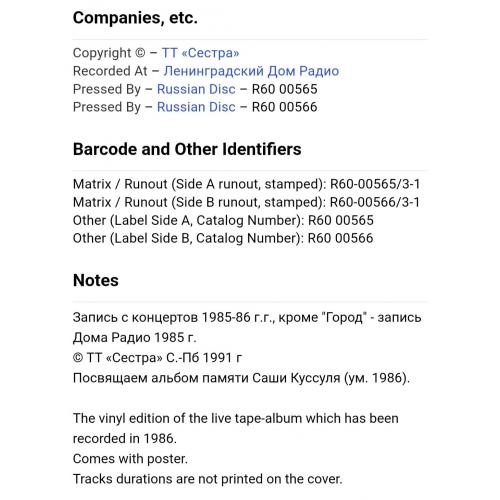Click the Barcode and Other Identifiers heading

(187, 149)
